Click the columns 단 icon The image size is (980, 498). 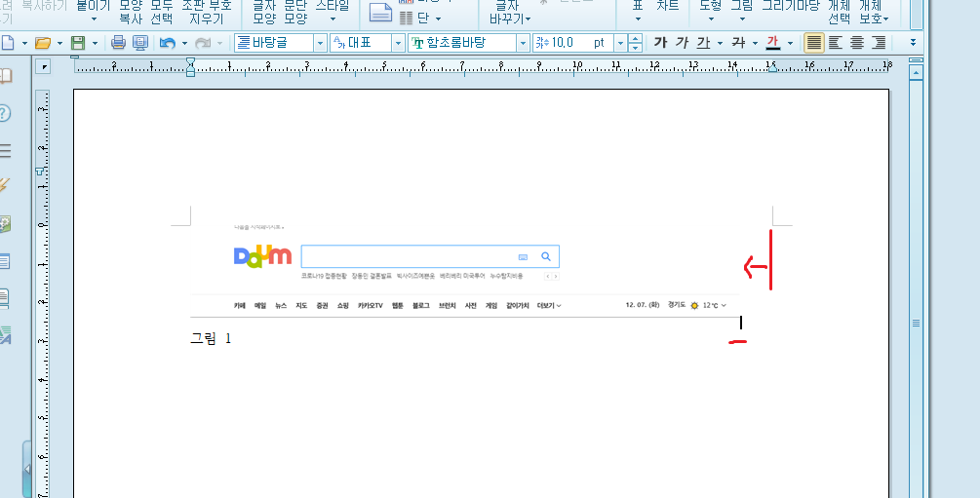407,19
